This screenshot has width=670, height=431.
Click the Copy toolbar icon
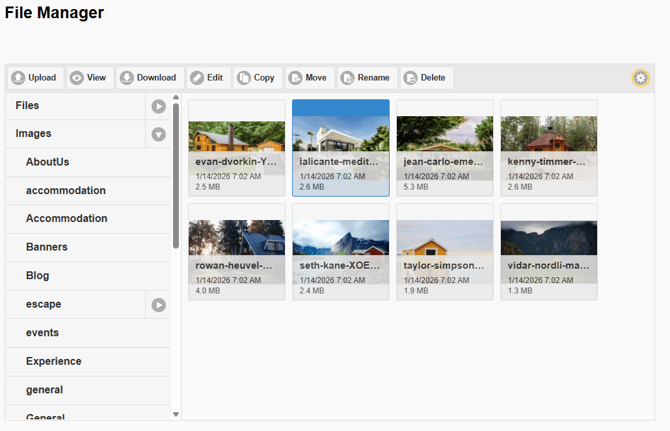pyautogui.click(x=244, y=78)
